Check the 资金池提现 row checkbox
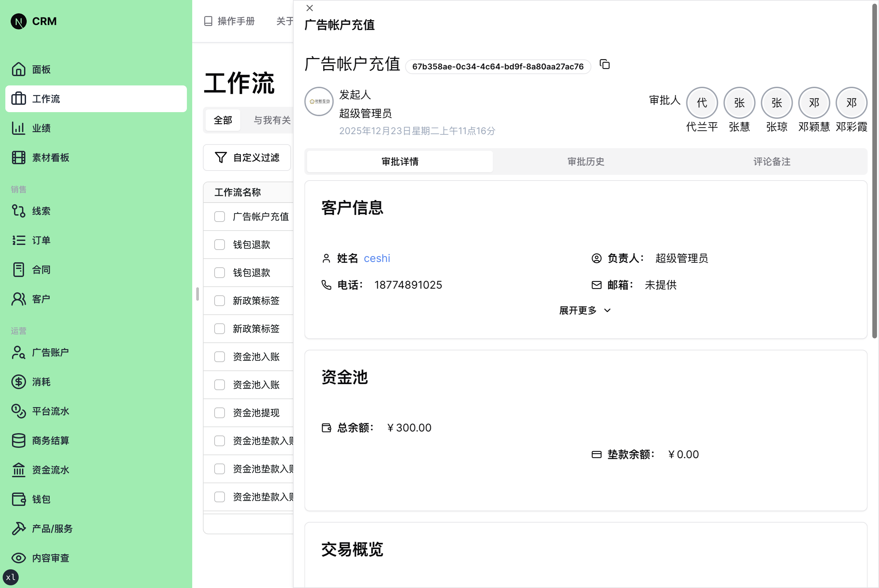Screen dimensions: 879x588 (x=219, y=412)
